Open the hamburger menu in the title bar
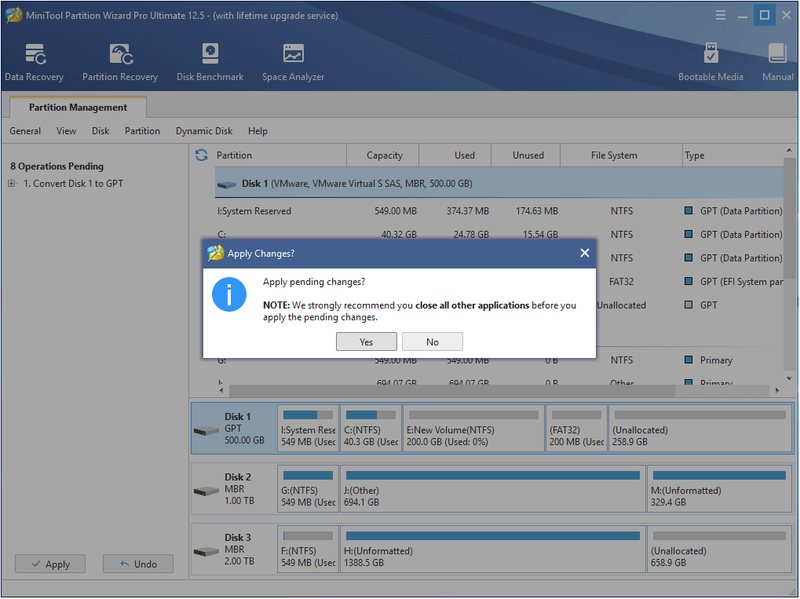The image size is (800, 599). click(720, 15)
